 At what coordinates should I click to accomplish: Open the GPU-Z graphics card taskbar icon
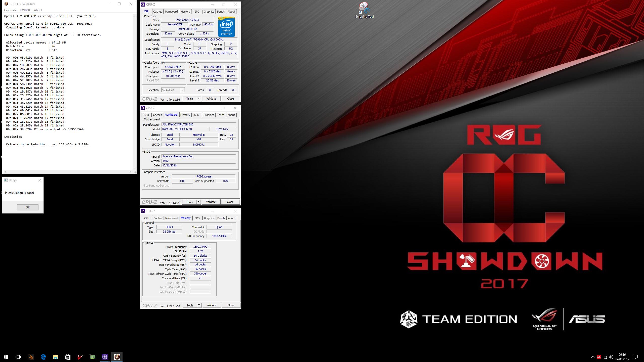click(x=92, y=357)
